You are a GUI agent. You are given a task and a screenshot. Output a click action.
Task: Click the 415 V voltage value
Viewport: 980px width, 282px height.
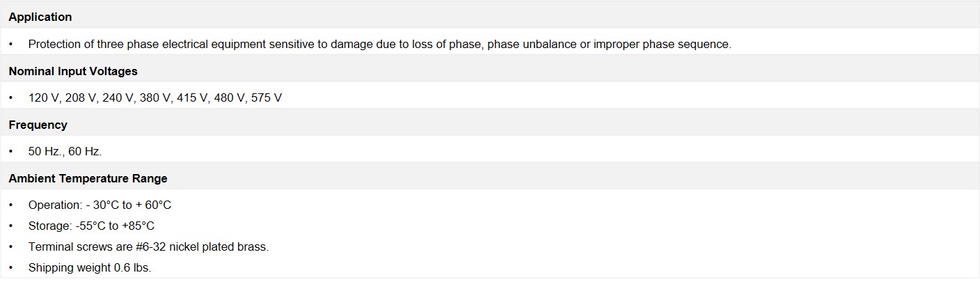pos(193,97)
